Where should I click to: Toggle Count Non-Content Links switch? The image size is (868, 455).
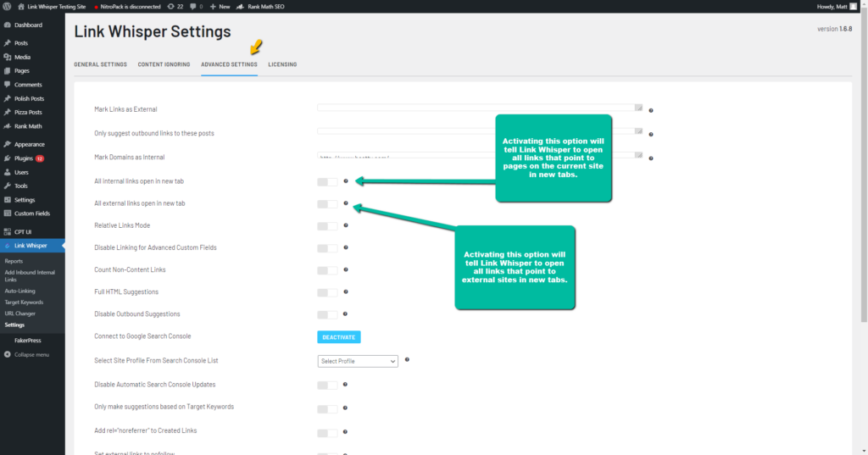[327, 270]
